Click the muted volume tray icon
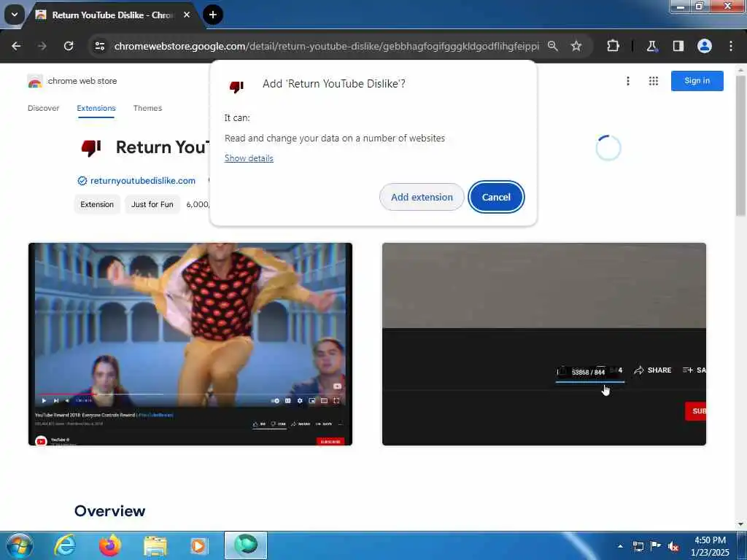This screenshot has height=560, width=747. pyautogui.click(x=673, y=546)
